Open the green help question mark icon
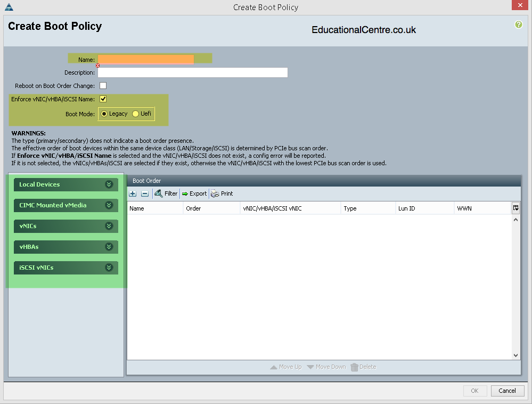The width and height of the screenshot is (532, 404). pyautogui.click(x=519, y=25)
